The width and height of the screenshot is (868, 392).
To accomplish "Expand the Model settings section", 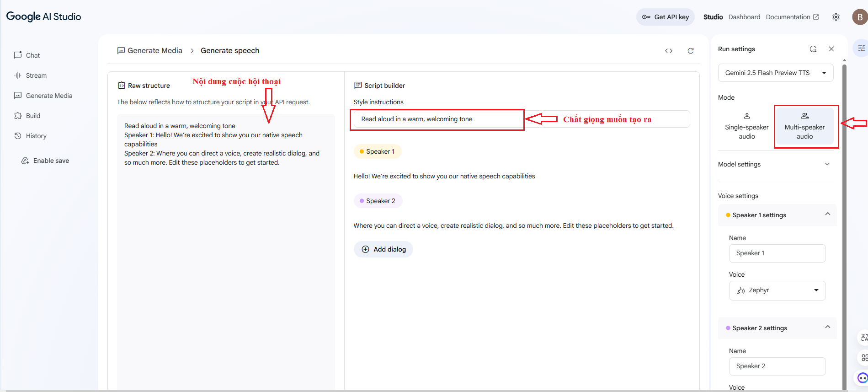I will point(776,164).
